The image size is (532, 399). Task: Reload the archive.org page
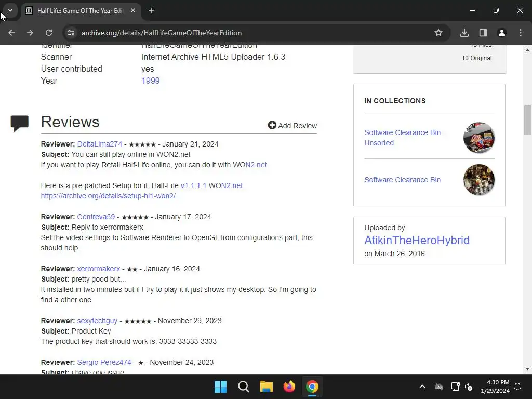(49, 33)
